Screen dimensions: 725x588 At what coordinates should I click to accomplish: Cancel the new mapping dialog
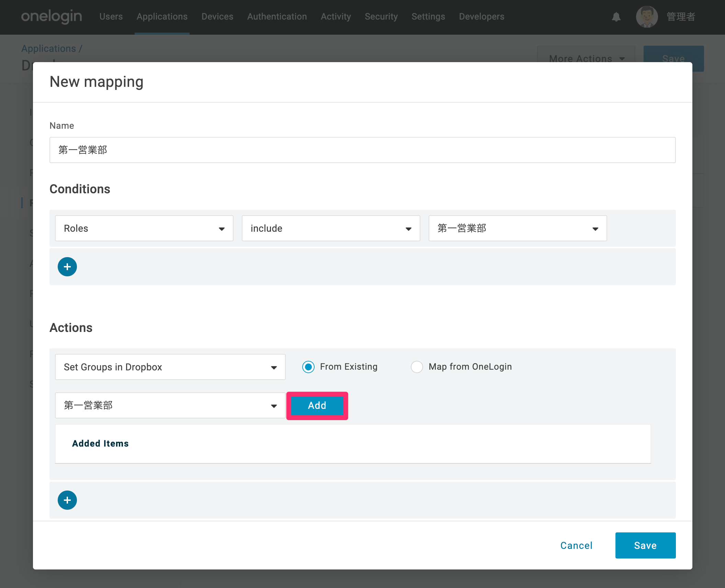pos(577,545)
